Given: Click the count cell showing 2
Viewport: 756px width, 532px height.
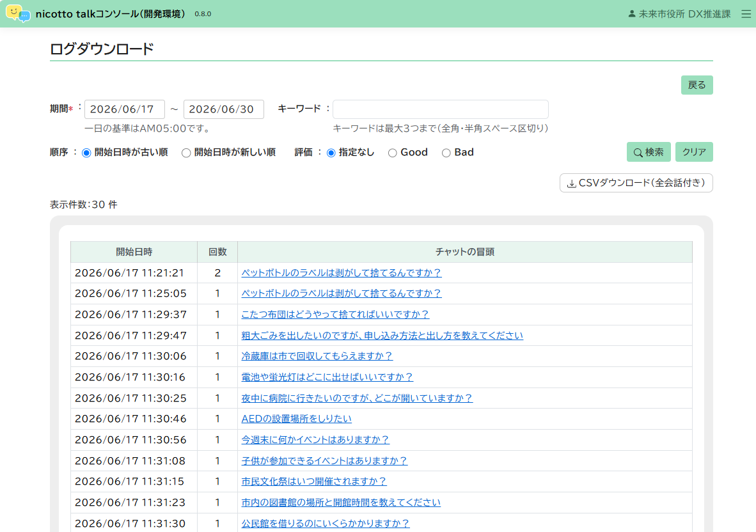Looking at the screenshot, I should click(217, 273).
